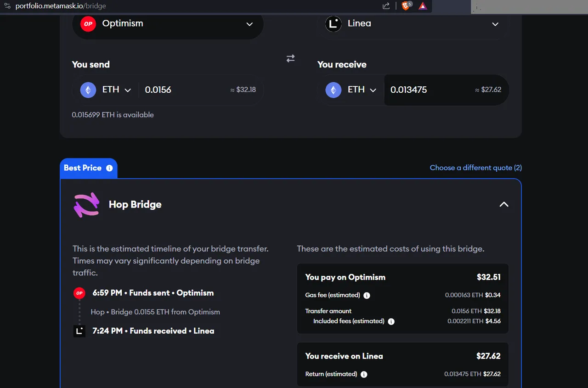Click the Linea icon in timeline
This screenshot has height=388, width=588.
[79, 331]
